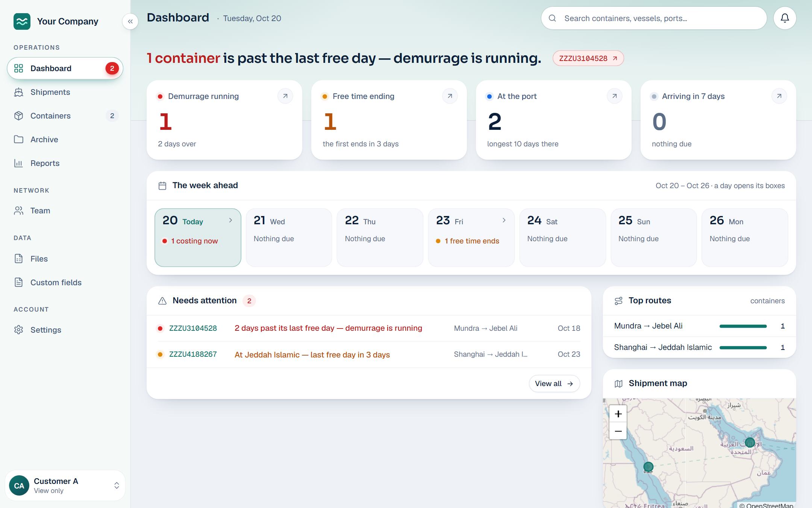Click the ZZZU3104528 alert pill
Image resolution: width=812 pixels, height=508 pixels.
click(588, 58)
